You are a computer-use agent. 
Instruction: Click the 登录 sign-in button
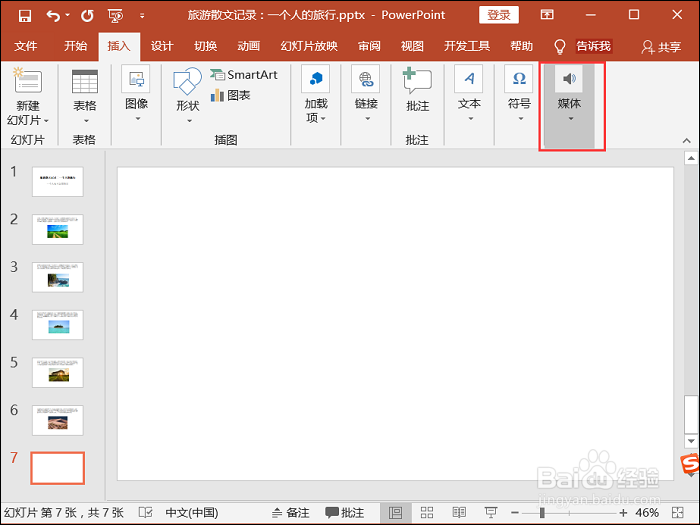pos(499,15)
